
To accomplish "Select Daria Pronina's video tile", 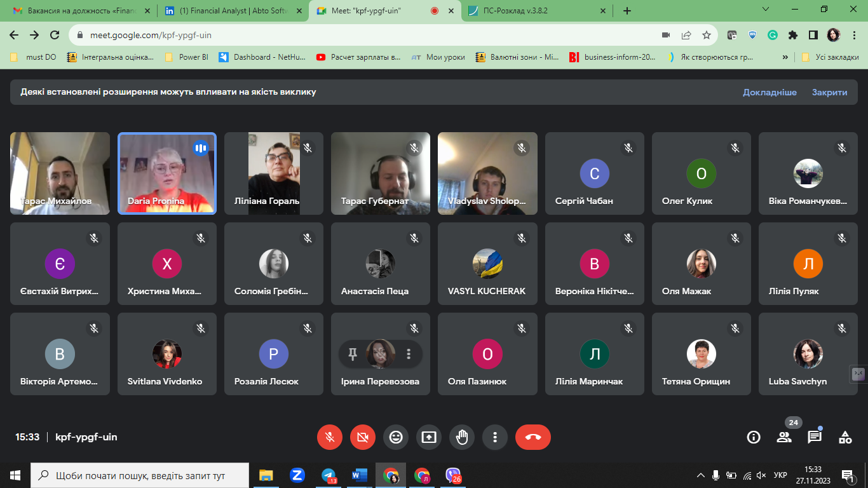I will (167, 173).
